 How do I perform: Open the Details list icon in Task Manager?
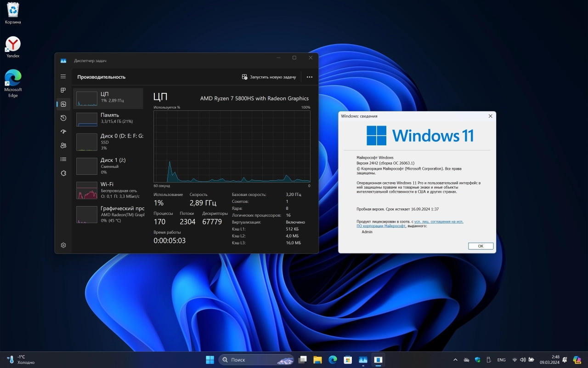[x=63, y=159]
